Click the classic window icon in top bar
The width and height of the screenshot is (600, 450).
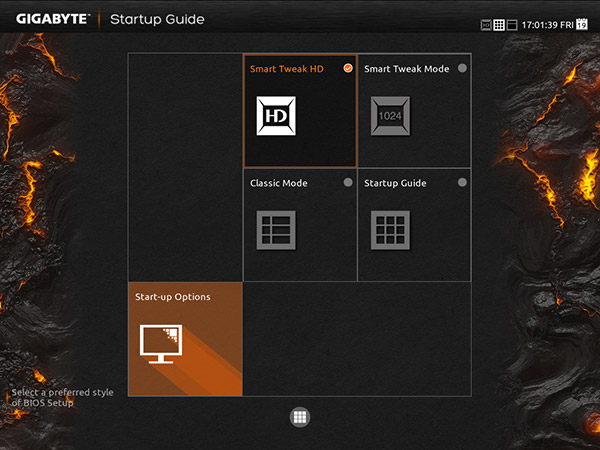[x=512, y=25]
